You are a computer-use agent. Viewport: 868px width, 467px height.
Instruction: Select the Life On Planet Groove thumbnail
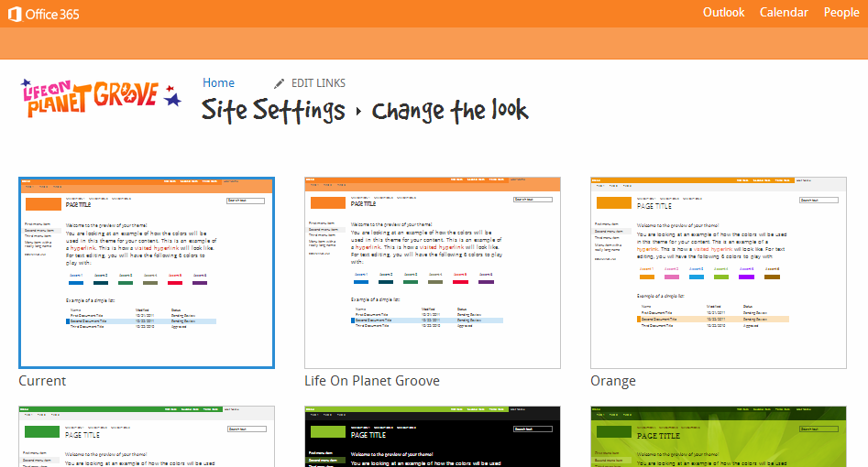pyautogui.click(x=433, y=273)
